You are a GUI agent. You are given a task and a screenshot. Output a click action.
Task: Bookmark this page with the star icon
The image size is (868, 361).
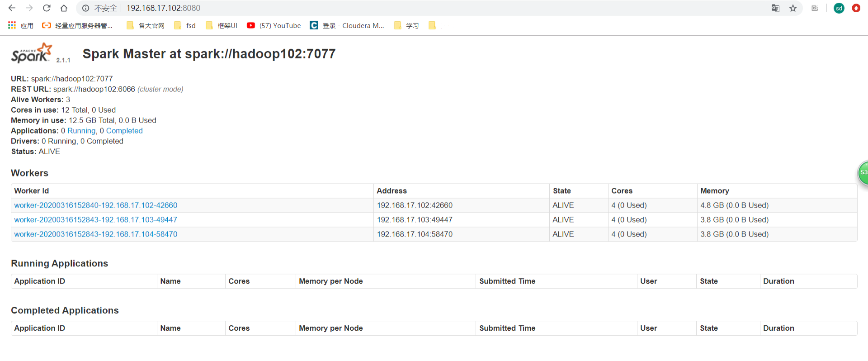[793, 8]
